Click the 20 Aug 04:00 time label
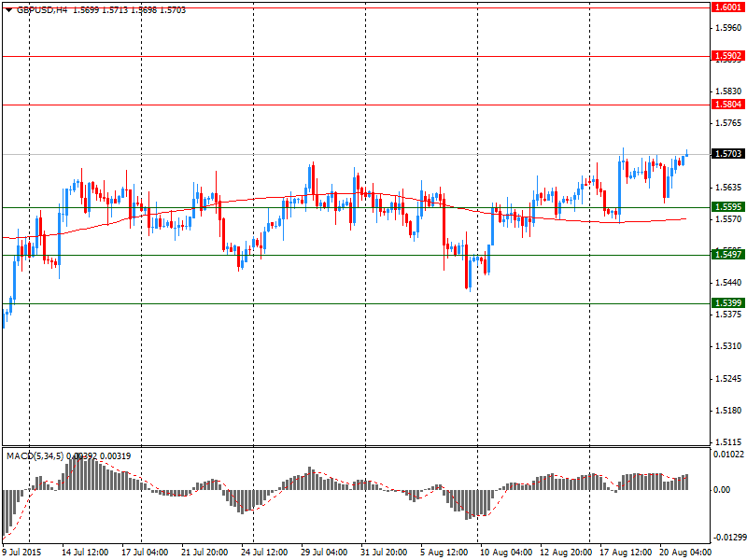The width and height of the screenshot is (747, 560). [x=685, y=553]
